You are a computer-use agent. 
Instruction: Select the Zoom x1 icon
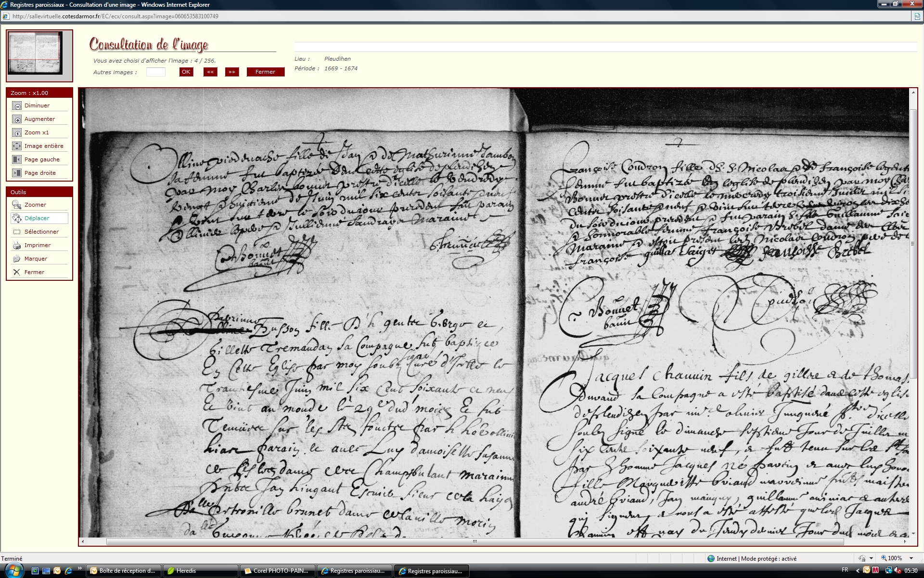tap(17, 133)
